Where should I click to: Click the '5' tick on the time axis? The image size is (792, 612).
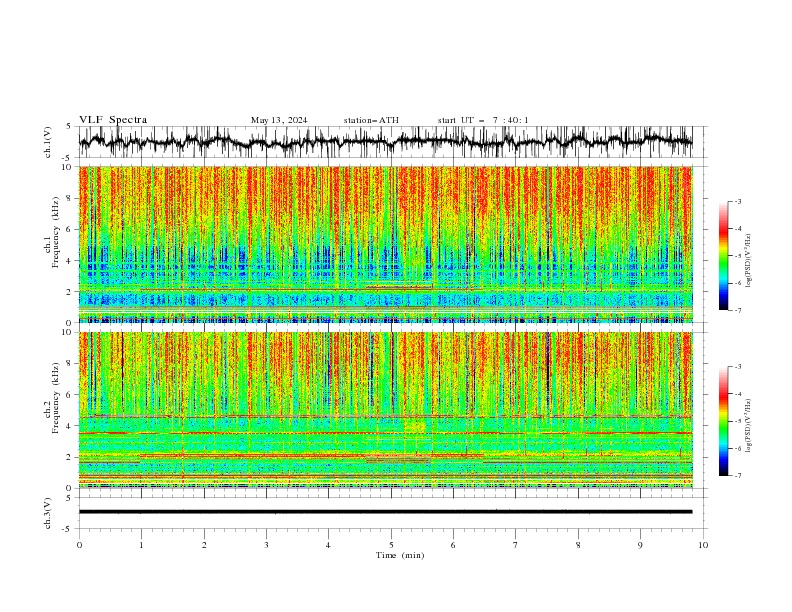pyautogui.click(x=391, y=545)
